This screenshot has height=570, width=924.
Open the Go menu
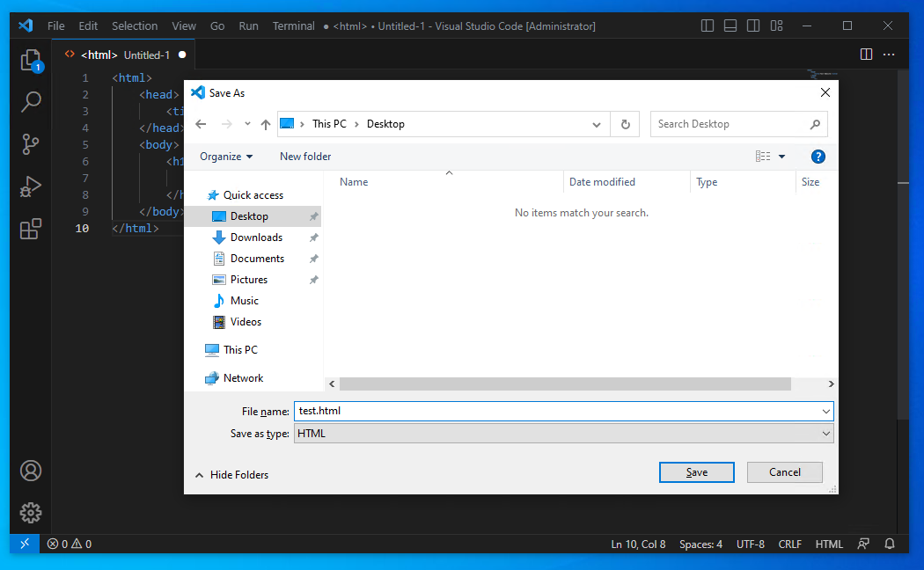pos(217,26)
